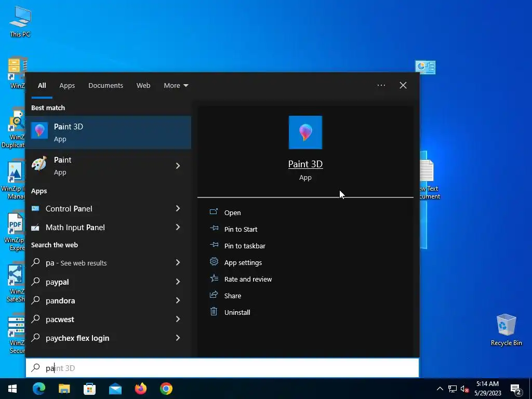Click the large Paint 3D preview icon
The width and height of the screenshot is (532, 399).
[305, 132]
